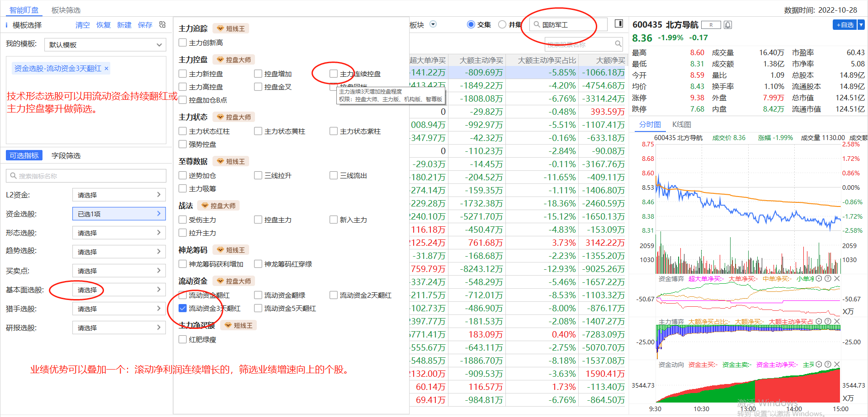Switch to the 板块筛选 tab
This screenshot has height=417, width=868.
point(66,10)
